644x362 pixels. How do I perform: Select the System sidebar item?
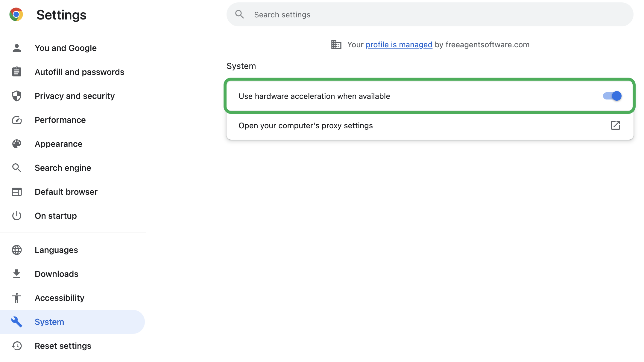(x=72, y=322)
